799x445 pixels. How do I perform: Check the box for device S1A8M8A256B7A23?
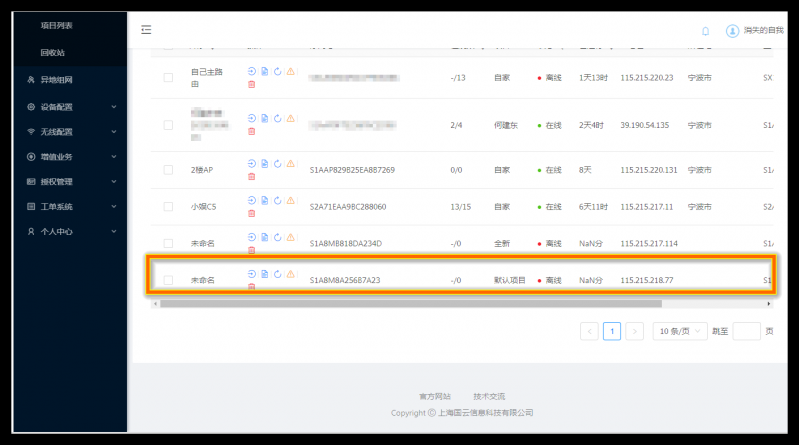pos(168,280)
